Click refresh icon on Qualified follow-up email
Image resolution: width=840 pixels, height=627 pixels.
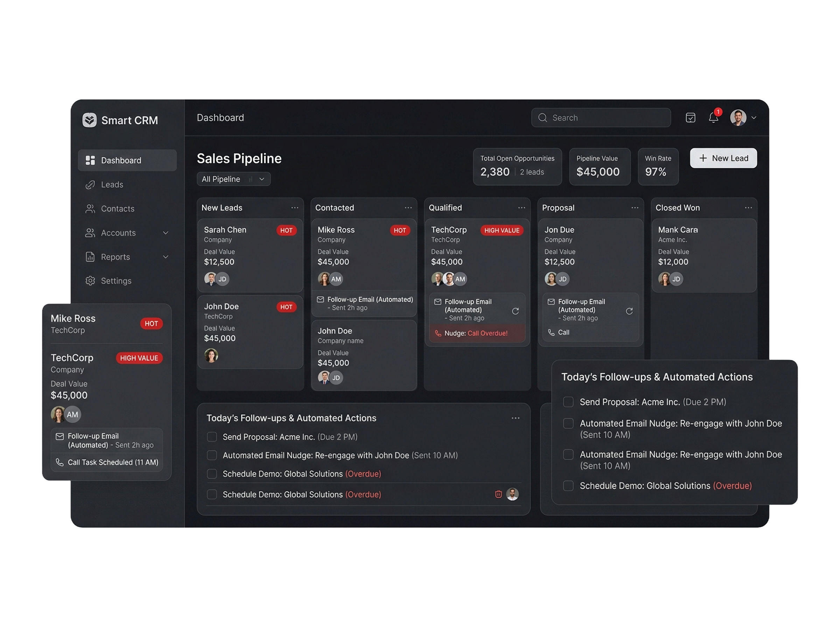pos(515,311)
